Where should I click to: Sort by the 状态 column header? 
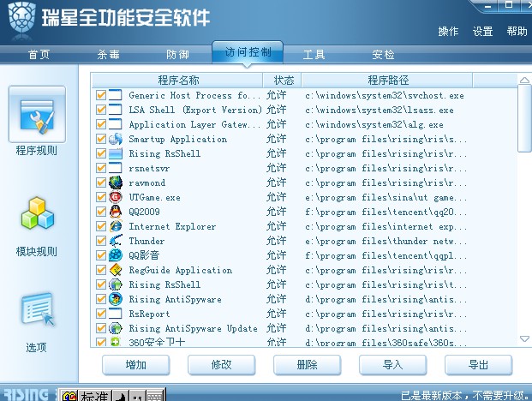[283, 81]
